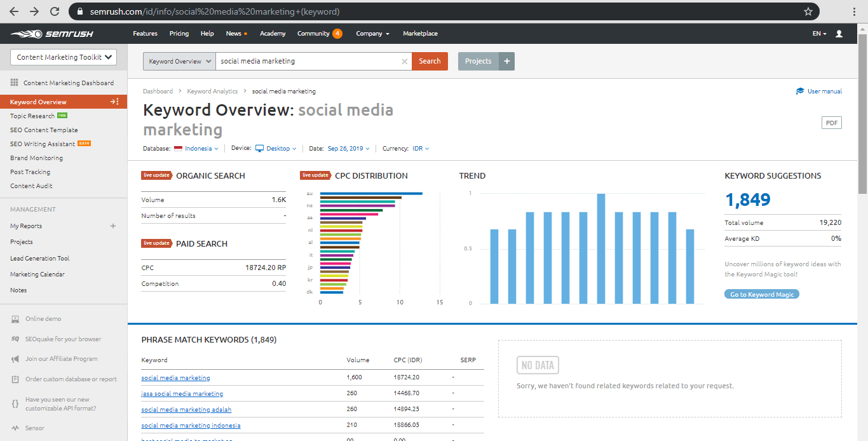Open Marketplace menu item
Image resolution: width=868 pixels, height=441 pixels.
pos(420,34)
